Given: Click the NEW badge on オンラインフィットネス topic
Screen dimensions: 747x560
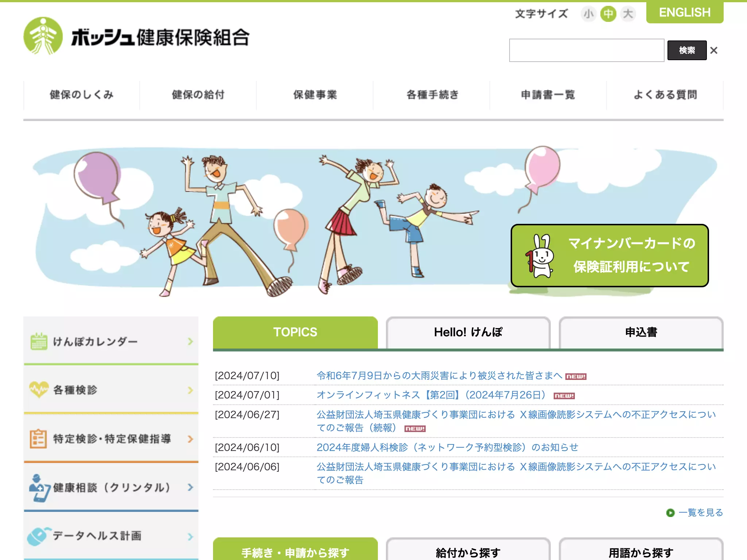Looking at the screenshot, I should tap(564, 396).
